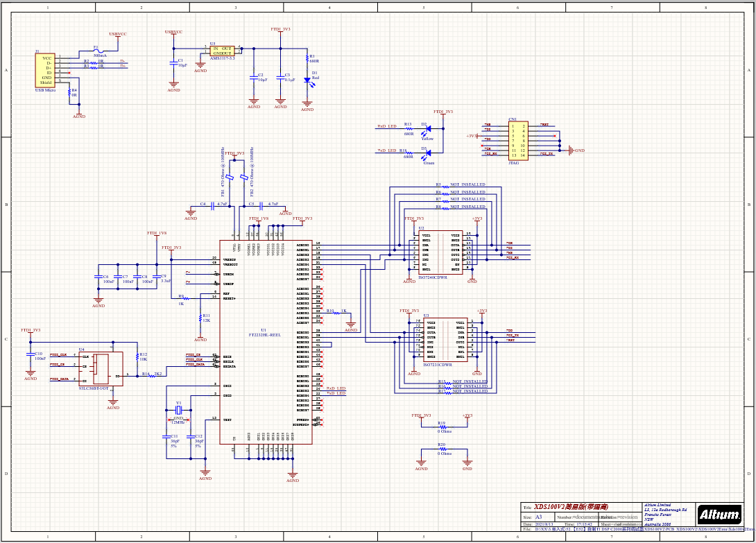Click the Altium logo in title block

[719, 515]
